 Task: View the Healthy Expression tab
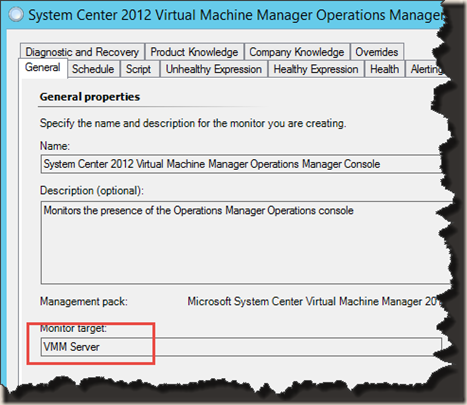316,69
